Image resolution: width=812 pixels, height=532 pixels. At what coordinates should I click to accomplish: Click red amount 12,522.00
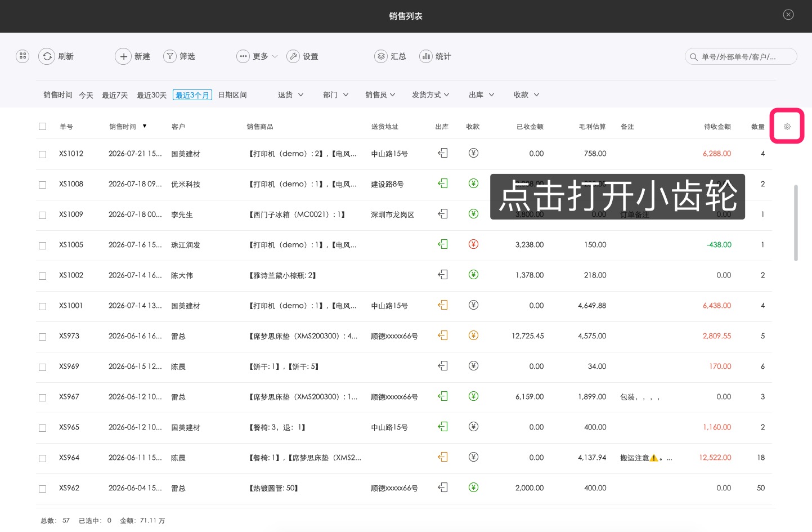click(715, 458)
